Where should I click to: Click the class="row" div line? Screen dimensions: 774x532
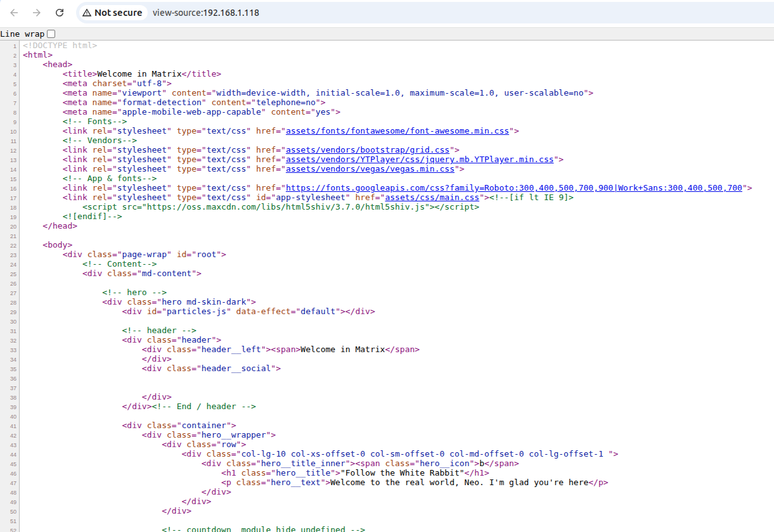[x=203, y=445]
